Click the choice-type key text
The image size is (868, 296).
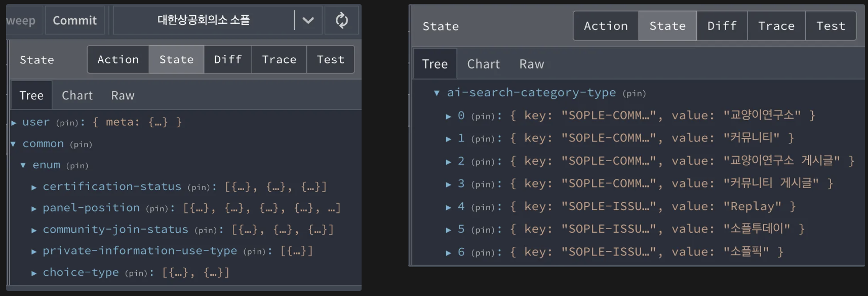81,273
